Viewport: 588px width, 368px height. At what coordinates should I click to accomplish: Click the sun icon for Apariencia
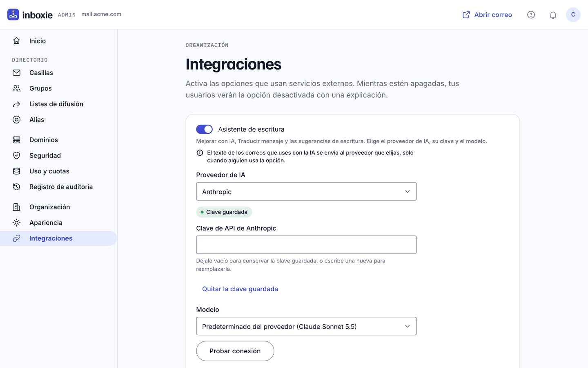[x=16, y=223]
